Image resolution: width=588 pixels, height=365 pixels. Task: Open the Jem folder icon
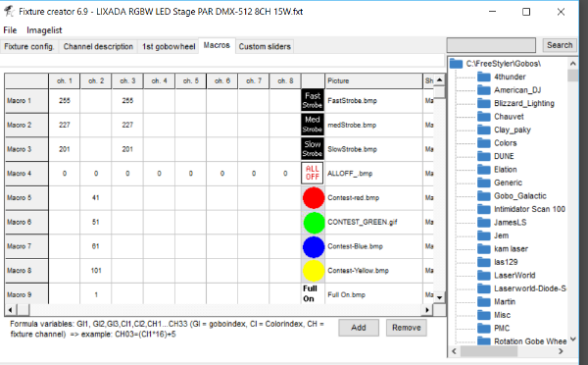tap(484, 235)
